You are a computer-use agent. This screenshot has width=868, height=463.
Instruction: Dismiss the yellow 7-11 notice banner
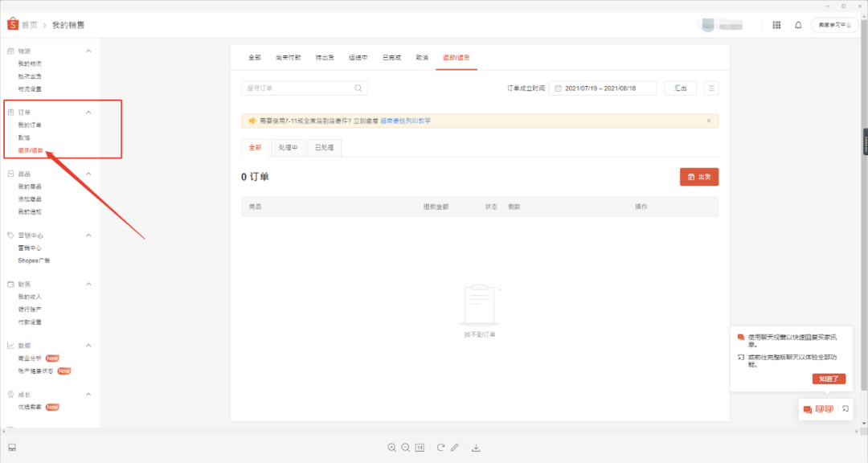(708, 120)
